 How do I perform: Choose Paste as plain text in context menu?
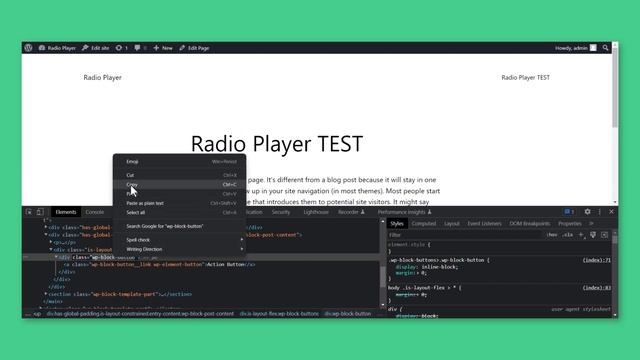pos(180,203)
